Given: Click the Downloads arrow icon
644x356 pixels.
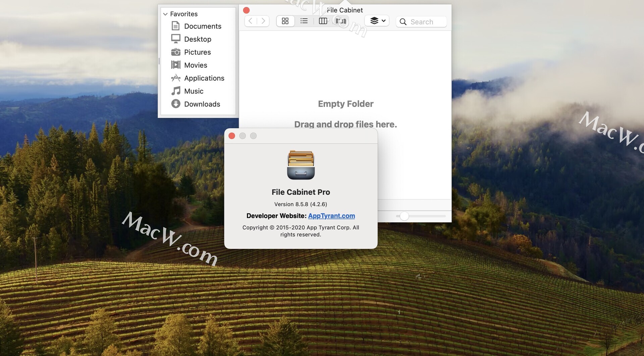Looking at the screenshot, I should [x=176, y=104].
